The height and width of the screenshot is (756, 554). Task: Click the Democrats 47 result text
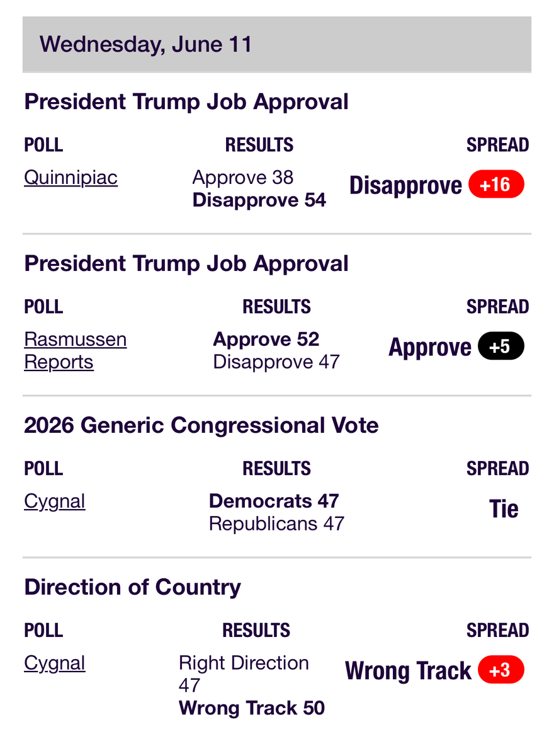click(274, 501)
